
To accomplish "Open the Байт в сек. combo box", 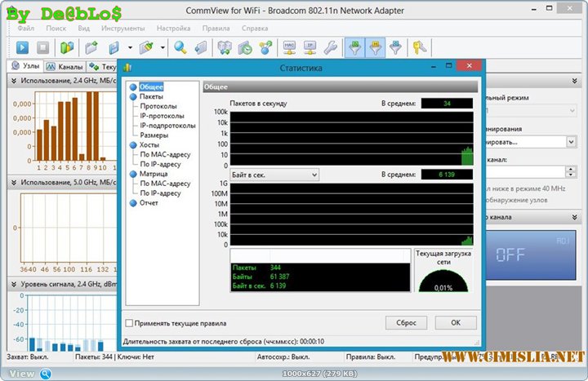I will coord(274,175).
